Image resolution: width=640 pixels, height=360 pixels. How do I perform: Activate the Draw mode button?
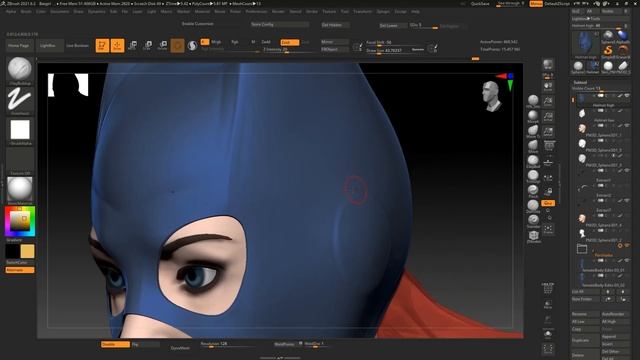117,45
